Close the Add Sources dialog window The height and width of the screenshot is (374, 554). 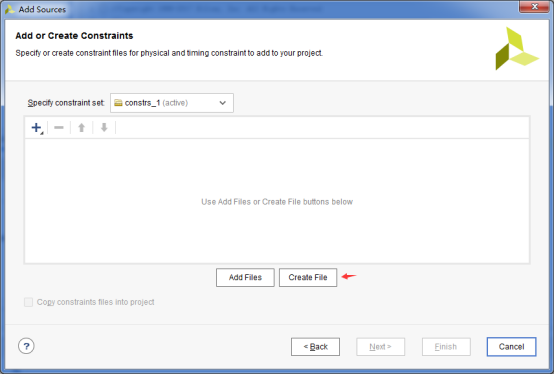(x=534, y=6)
